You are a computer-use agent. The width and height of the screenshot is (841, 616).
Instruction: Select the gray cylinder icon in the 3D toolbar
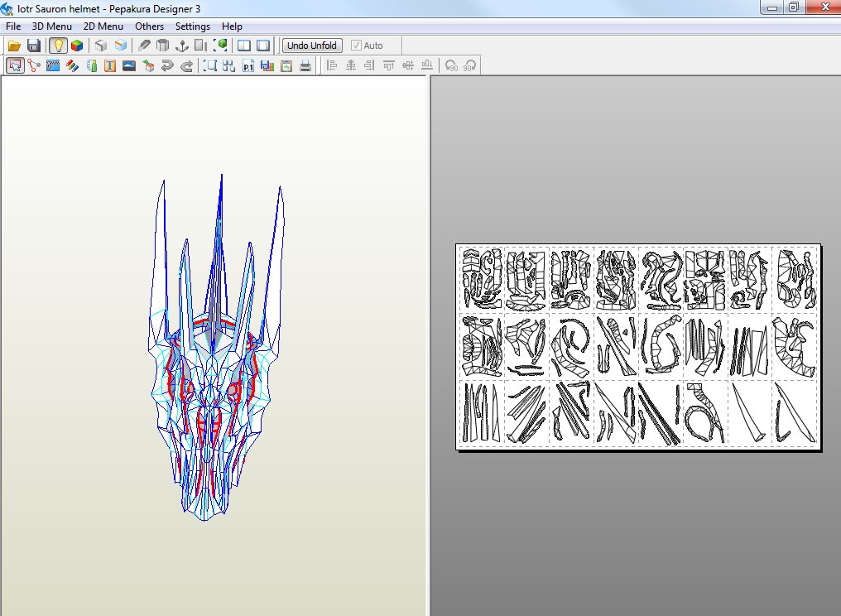point(162,46)
